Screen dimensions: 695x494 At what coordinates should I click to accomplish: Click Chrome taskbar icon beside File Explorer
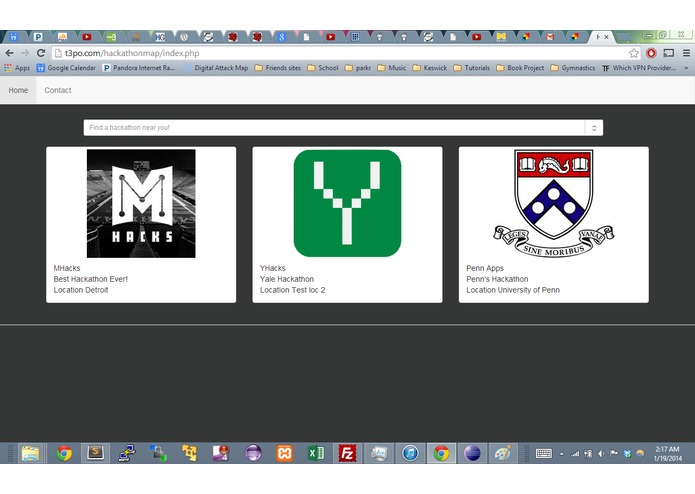click(64, 453)
